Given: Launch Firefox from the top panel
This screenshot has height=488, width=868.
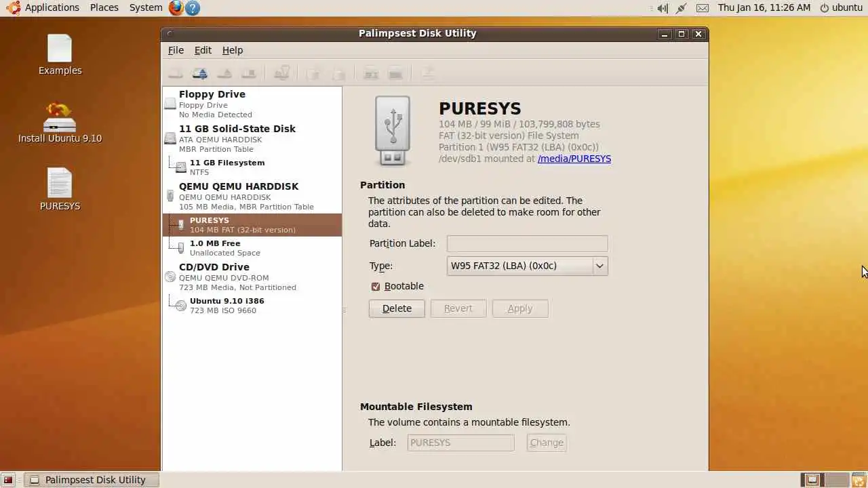Looking at the screenshot, I should tap(176, 7).
